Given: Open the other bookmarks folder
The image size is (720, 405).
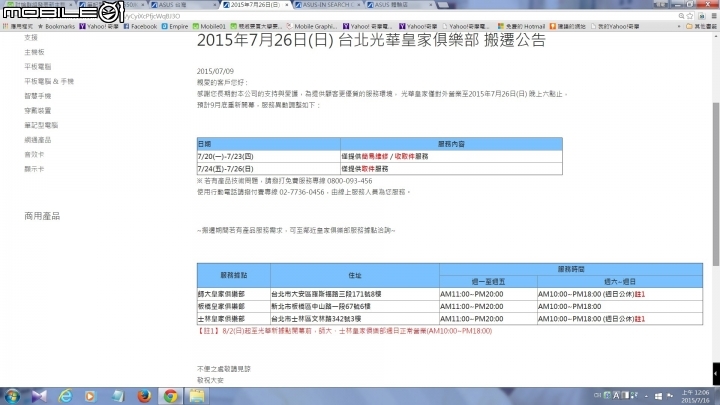Looking at the screenshot, I should click(701, 27).
